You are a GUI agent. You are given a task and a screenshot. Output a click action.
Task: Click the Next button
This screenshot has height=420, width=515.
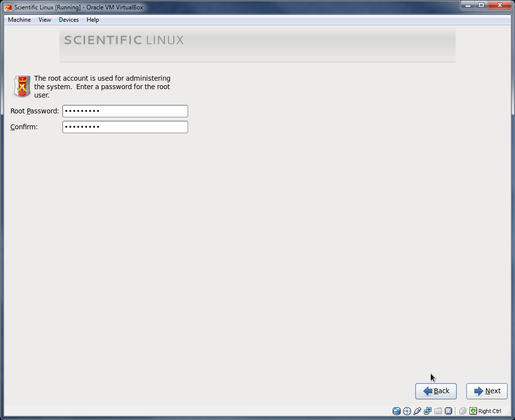pyautogui.click(x=487, y=391)
